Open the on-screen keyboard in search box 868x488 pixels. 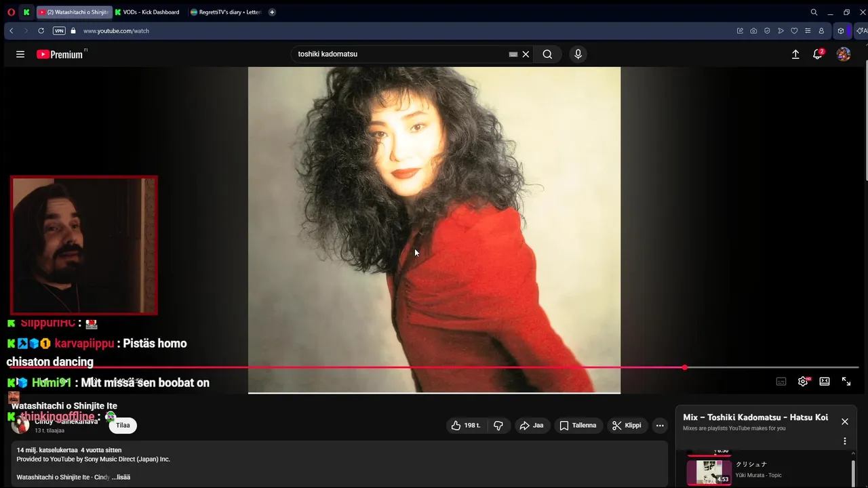point(513,54)
